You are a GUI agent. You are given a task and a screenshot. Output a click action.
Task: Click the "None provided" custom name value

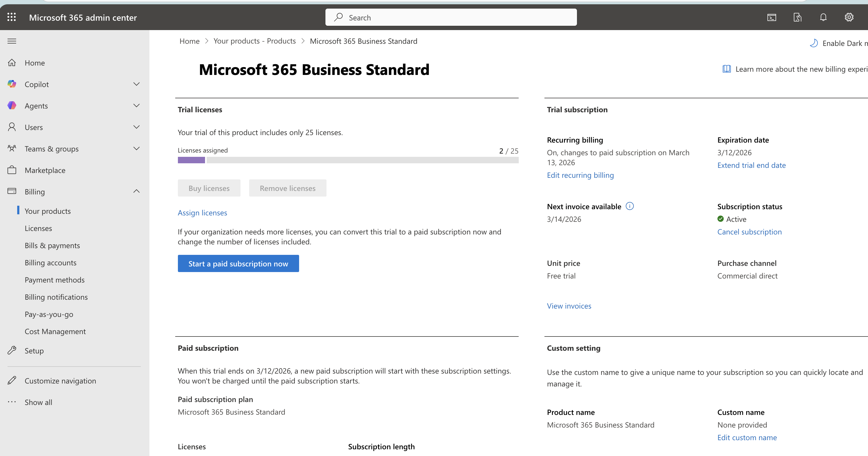coord(742,425)
